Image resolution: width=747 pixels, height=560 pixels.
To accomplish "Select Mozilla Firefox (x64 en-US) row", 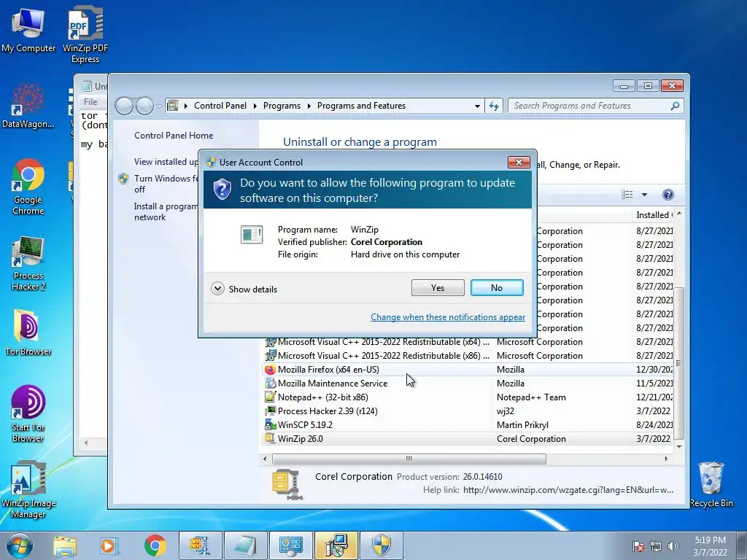I will pyautogui.click(x=468, y=370).
